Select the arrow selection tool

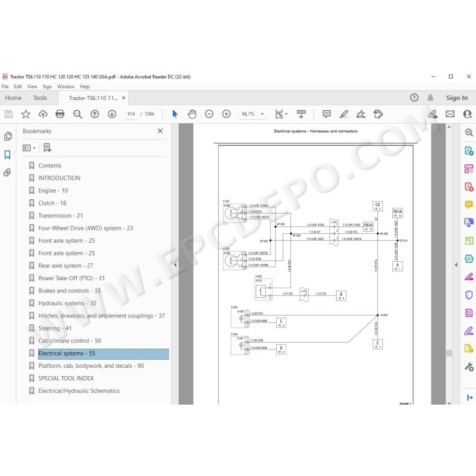tap(175, 114)
